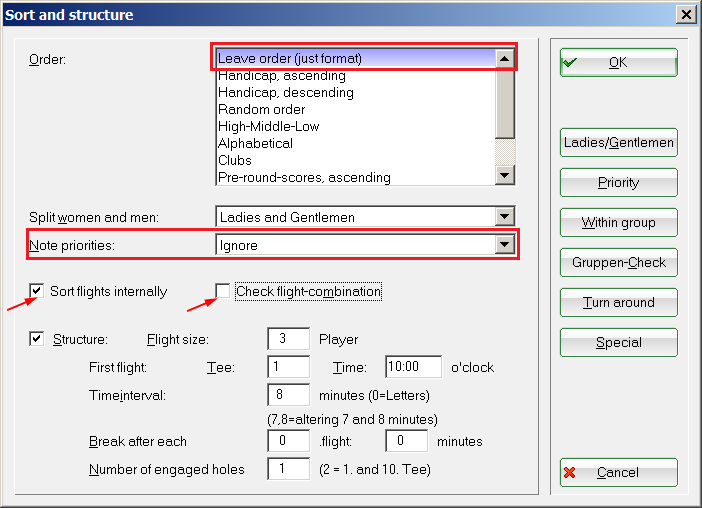Click the Number of engaged holes field

pyautogui.click(x=288, y=469)
